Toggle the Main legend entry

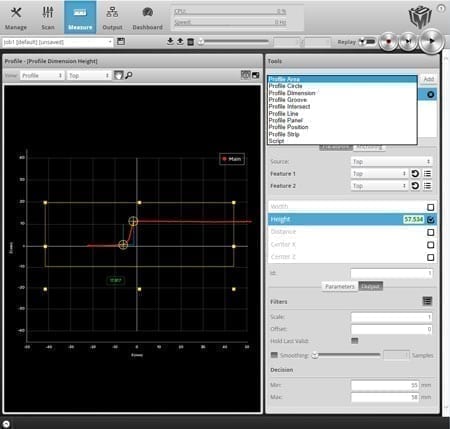pos(232,159)
